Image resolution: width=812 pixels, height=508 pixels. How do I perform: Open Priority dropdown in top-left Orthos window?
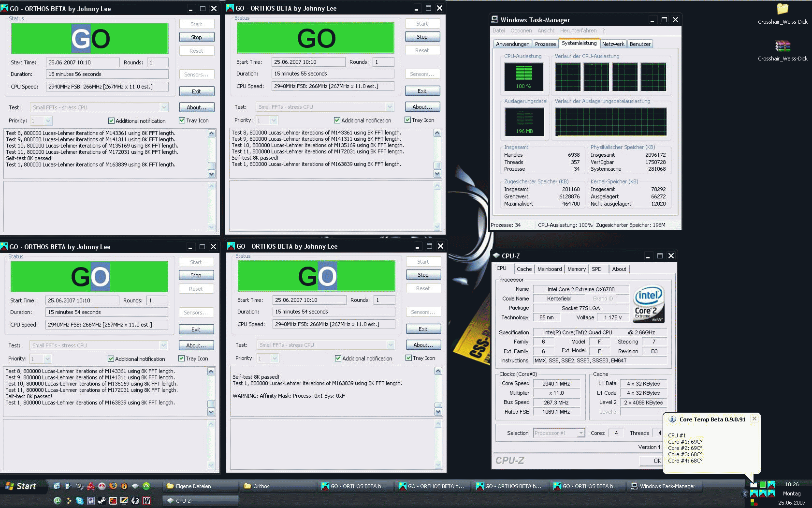tap(48, 121)
